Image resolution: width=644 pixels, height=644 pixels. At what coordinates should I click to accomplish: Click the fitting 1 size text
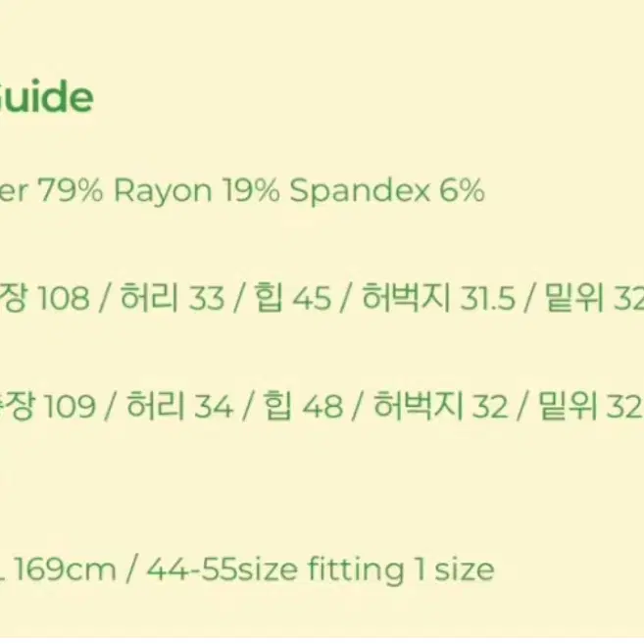(401, 570)
